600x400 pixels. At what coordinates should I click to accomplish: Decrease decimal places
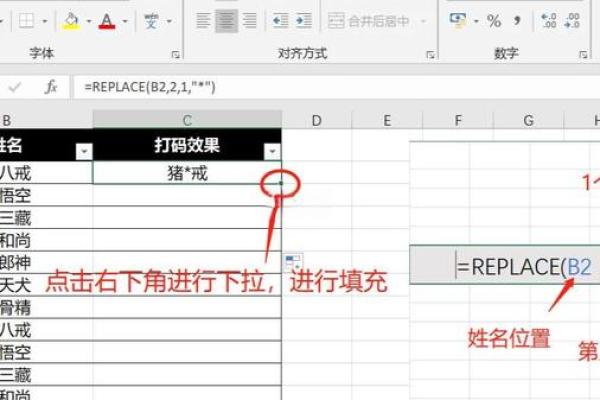(x=572, y=21)
